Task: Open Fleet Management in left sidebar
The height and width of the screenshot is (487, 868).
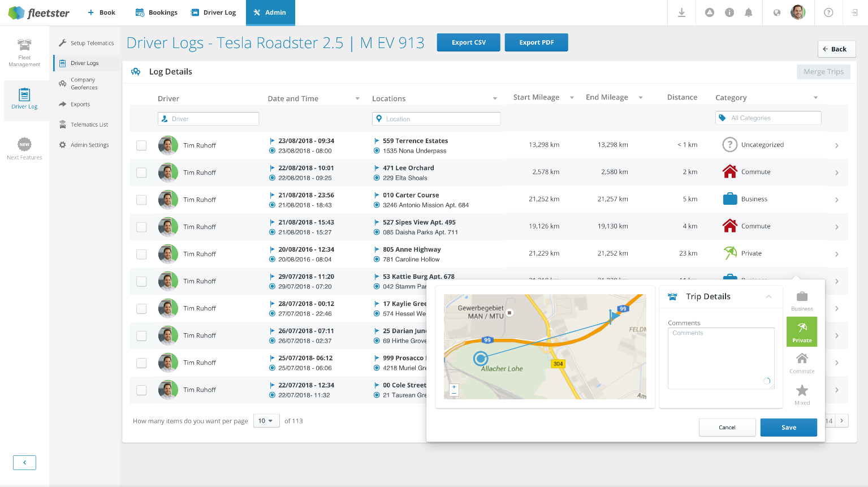Action: click(x=24, y=53)
